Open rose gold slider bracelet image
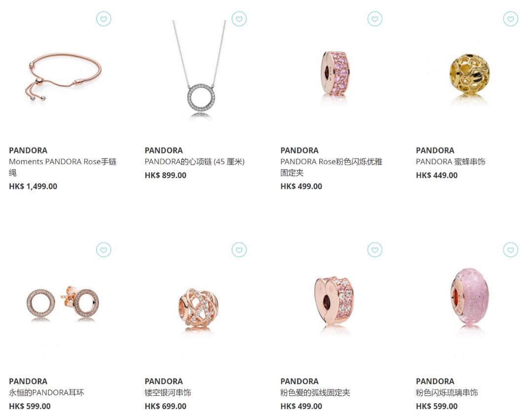This screenshot has width=532, height=417. [63, 77]
